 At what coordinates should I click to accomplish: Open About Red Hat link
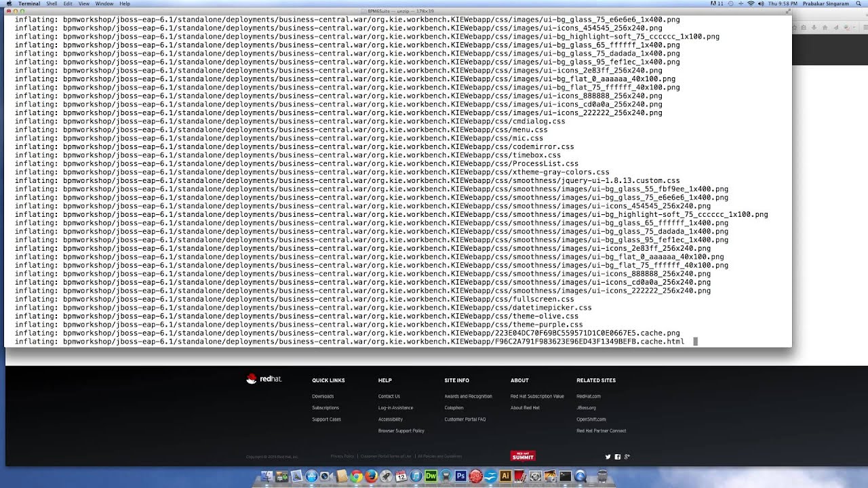coord(525,408)
